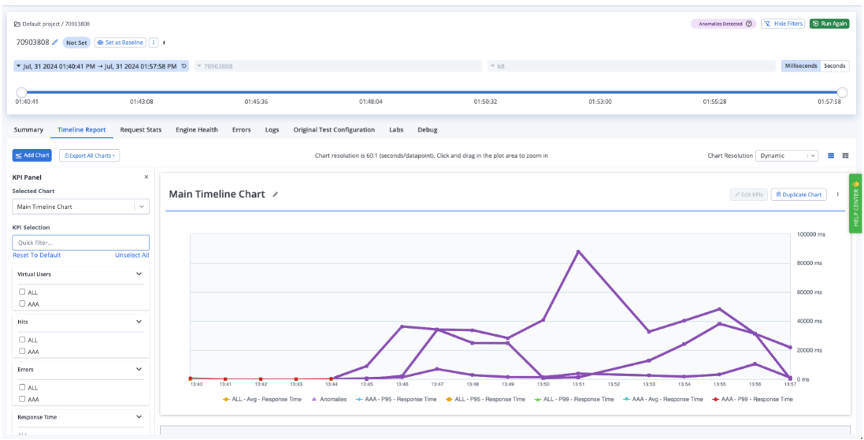Switch to the Errors tab
864x440 pixels.
coord(241,130)
